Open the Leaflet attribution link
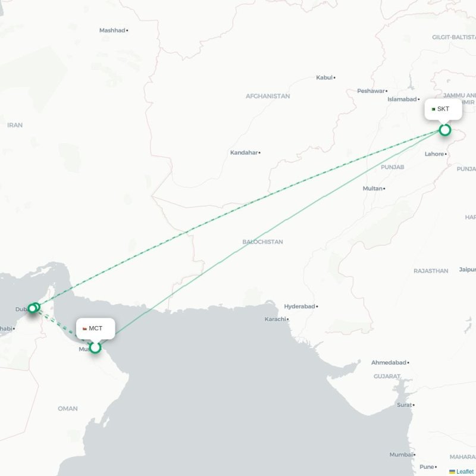 pos(465,471)
